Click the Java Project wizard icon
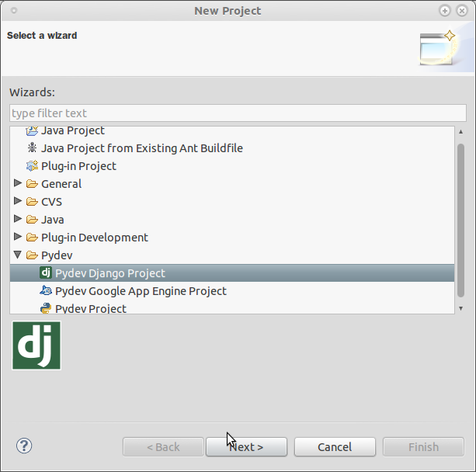The width and height of the screenshot is (476, 472). (x=32, y=131)
